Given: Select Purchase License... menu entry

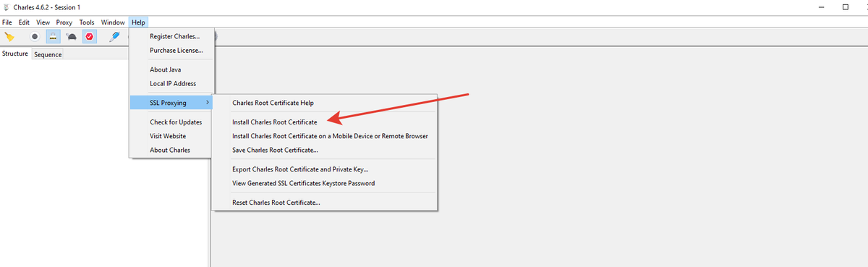Looking at the screenshot, I should click(x=172, y=50).
